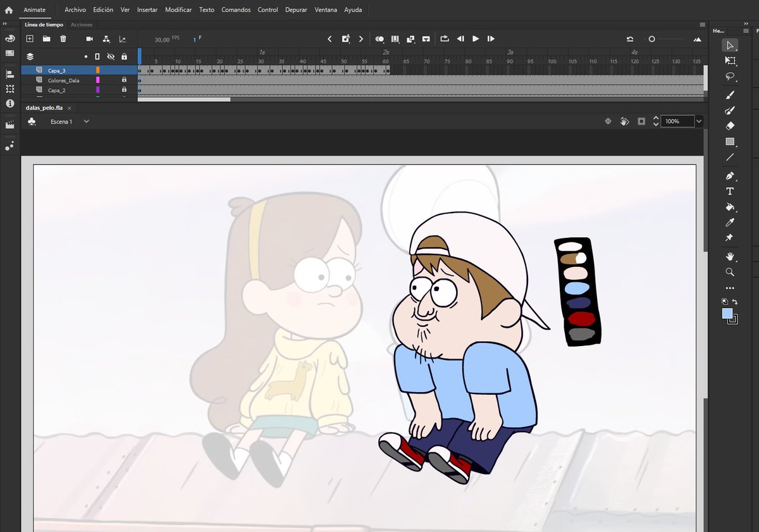Close the dalas_pelo.fla document tab
Screen dimensions: 759x532
pos(69,108)
